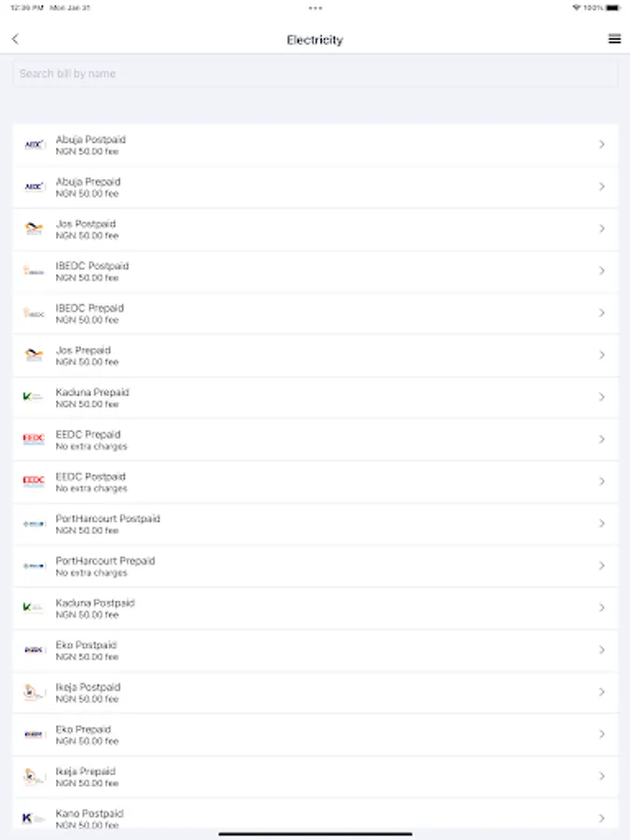
Task: Open the hamburger menu icon
Action: tap(614, 39)
